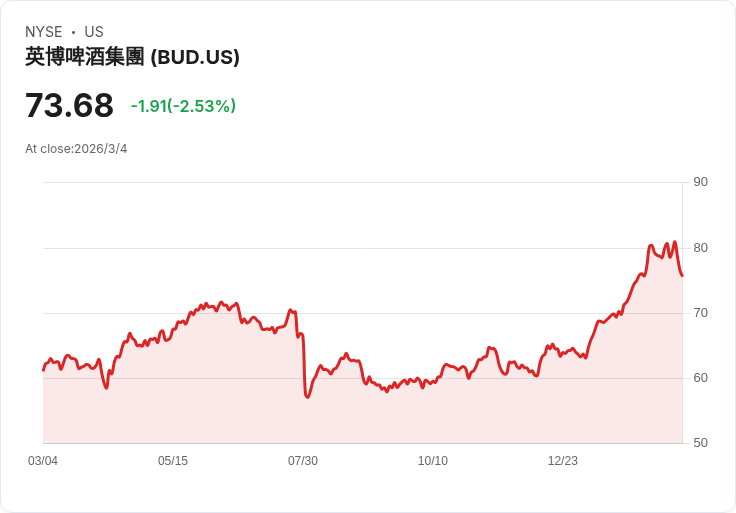Click the US market label
The width and height of the screenshot is (736, 513).
pyautogui.click(x=94, y=32)
